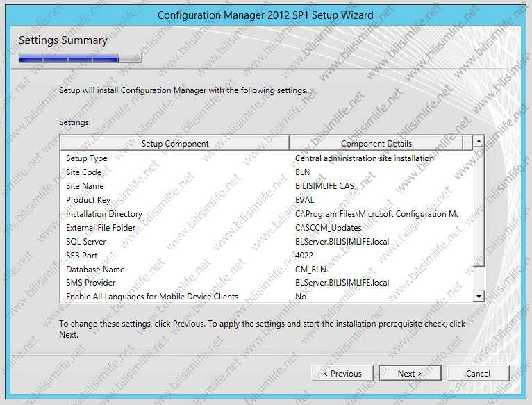Select the Site Code row label
This screenshot has width=532, height=405.
pyautogui.click(x=83, y=172)
